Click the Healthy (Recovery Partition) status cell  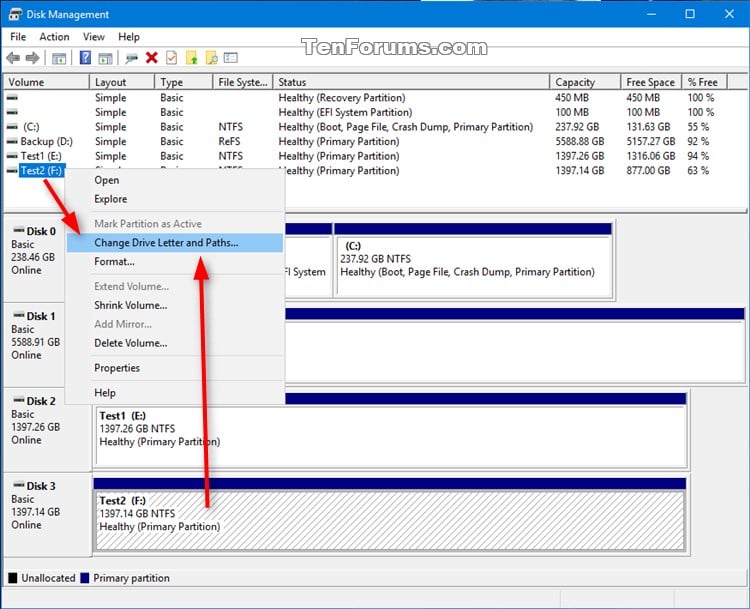[342, 98]
